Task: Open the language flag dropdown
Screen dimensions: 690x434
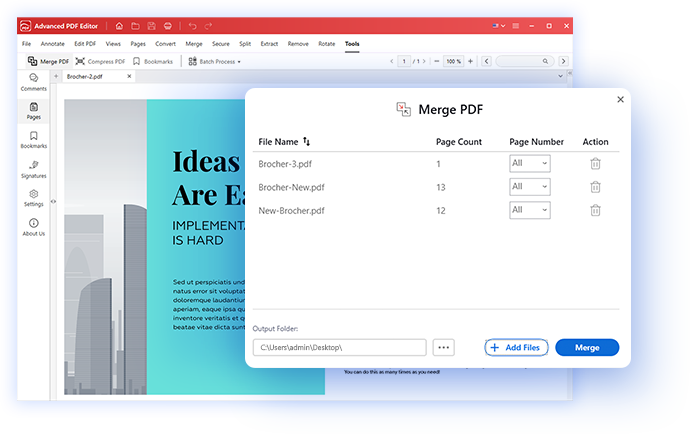Action: tap(499, 26)
